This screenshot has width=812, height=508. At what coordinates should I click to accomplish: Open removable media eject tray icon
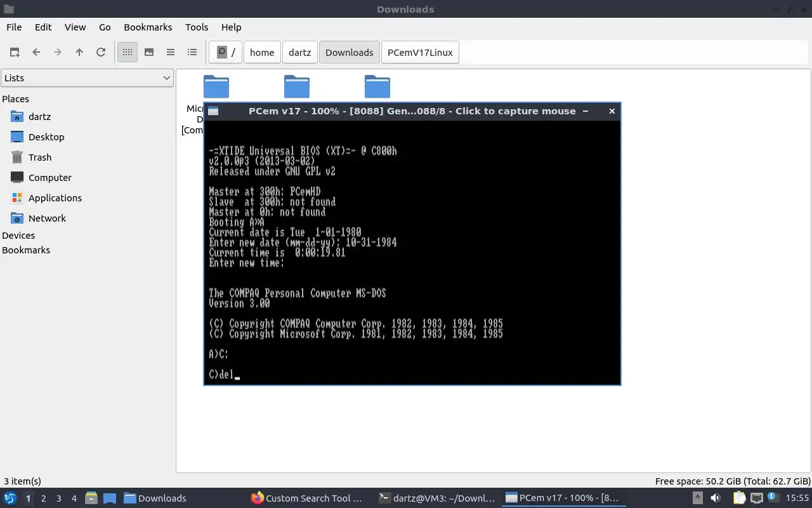[x=698, y=498]
